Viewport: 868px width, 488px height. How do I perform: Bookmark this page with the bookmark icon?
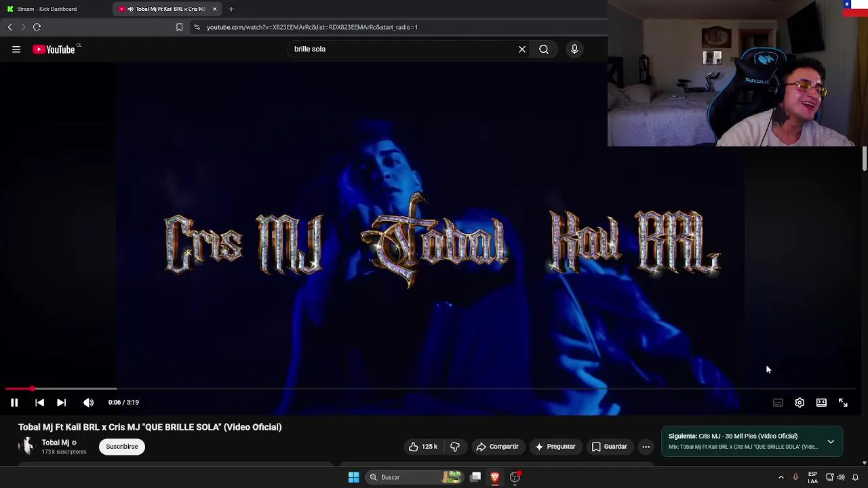click(179, 27)
